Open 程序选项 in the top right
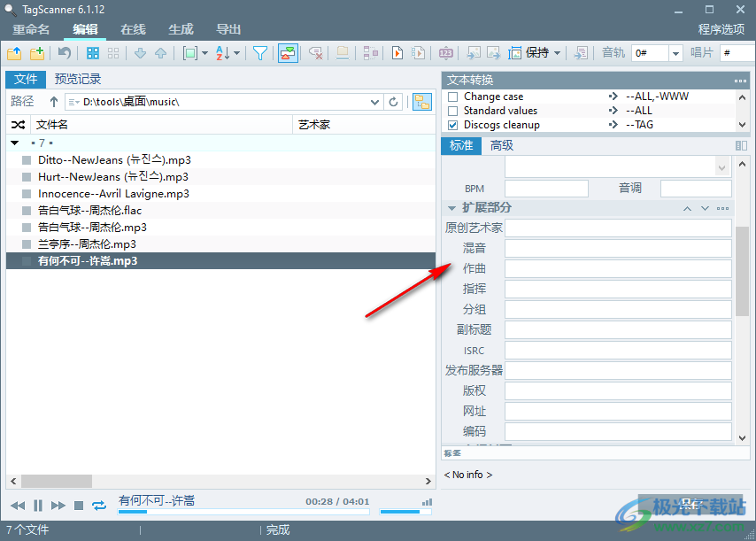The height and width of the screenshot is (541, 756). tap(721, 29)
